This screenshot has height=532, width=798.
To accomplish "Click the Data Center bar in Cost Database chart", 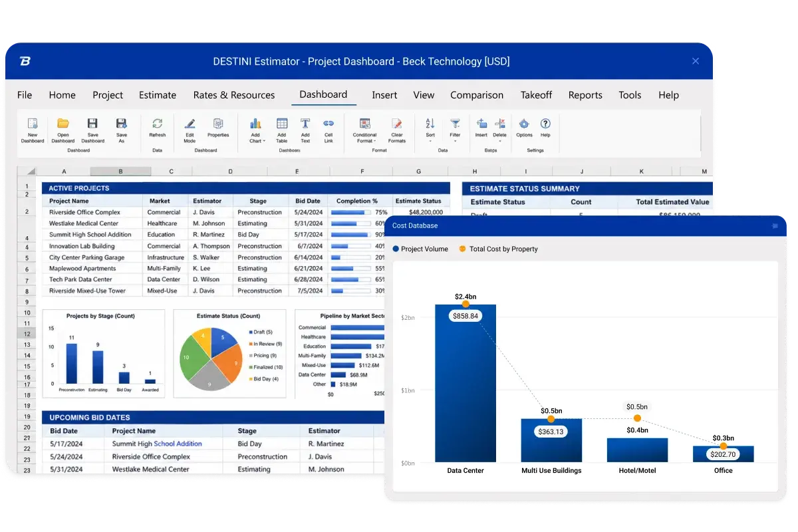I will 465,383.
